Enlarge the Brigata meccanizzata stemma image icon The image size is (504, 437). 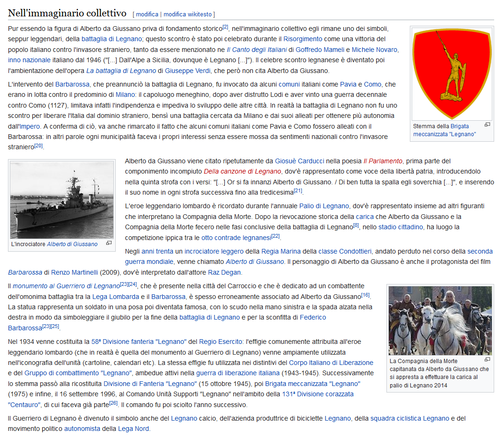coord(487,124)
